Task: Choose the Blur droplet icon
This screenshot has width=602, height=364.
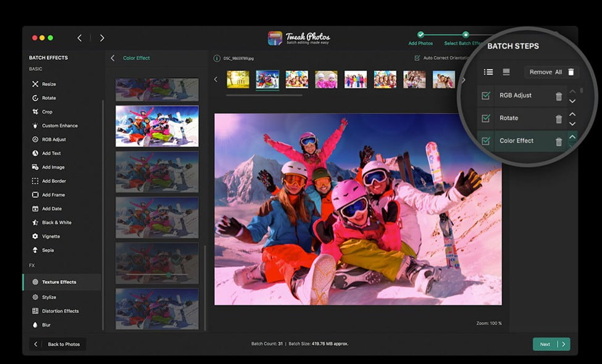Action: 35,325
